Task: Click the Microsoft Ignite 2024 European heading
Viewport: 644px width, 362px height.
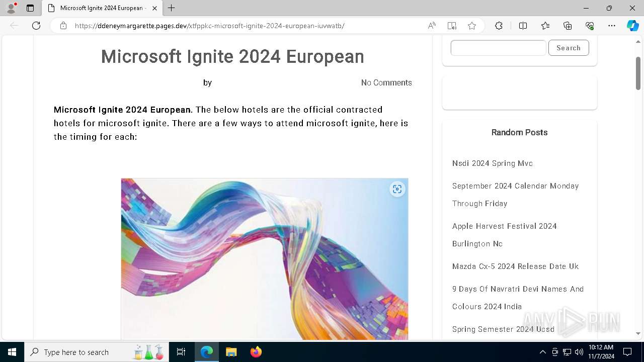Action: (232, 57)
